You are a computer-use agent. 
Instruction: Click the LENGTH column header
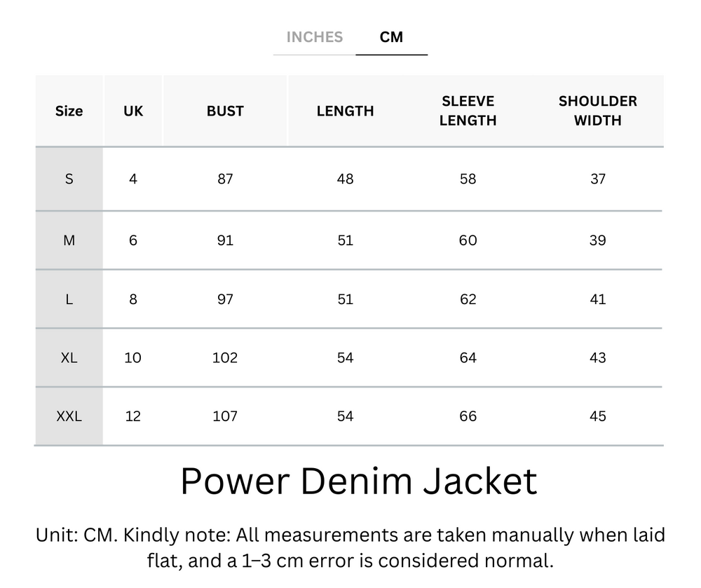pyautogui.click(x=344, y=111)
